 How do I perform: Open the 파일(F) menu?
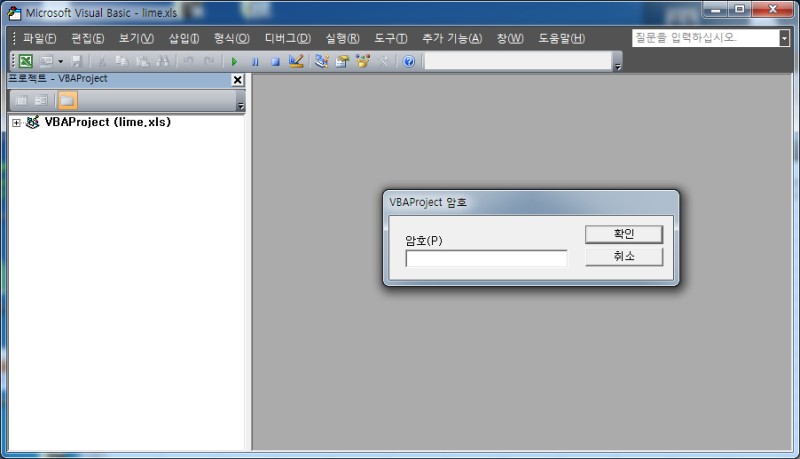pyautogui.click(x=39, y=38)
